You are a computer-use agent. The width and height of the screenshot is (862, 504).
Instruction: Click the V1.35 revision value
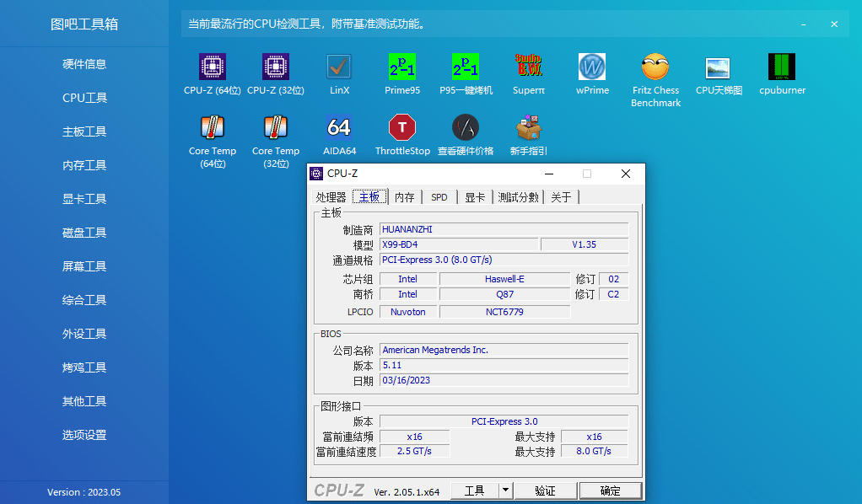point(585,244)
